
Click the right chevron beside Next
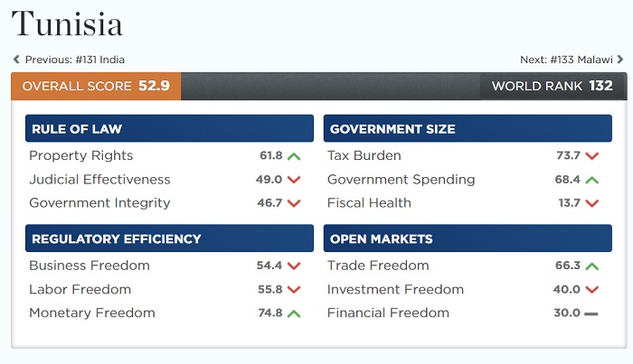[620, 60]
